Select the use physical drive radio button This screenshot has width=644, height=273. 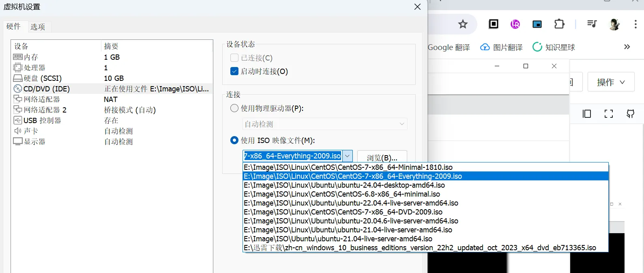234,108
